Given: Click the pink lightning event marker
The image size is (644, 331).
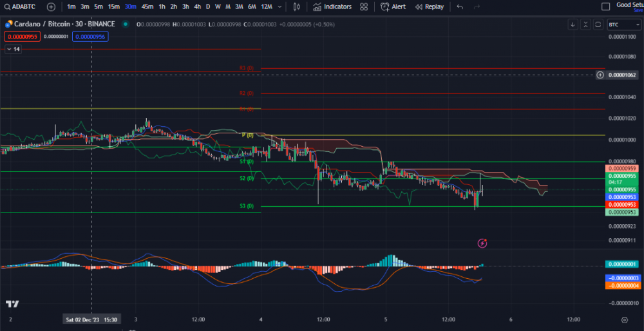Looking at the screenshot, I should pos(482,243).
